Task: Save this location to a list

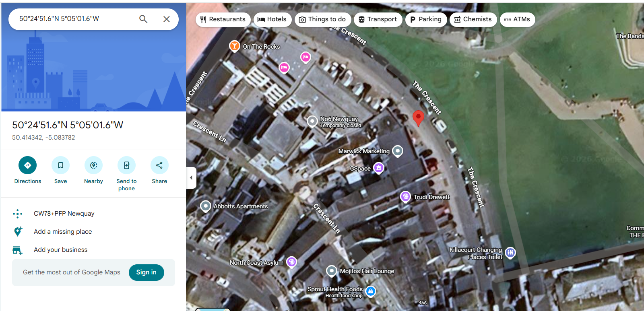Action: click(x=60, y=165)
